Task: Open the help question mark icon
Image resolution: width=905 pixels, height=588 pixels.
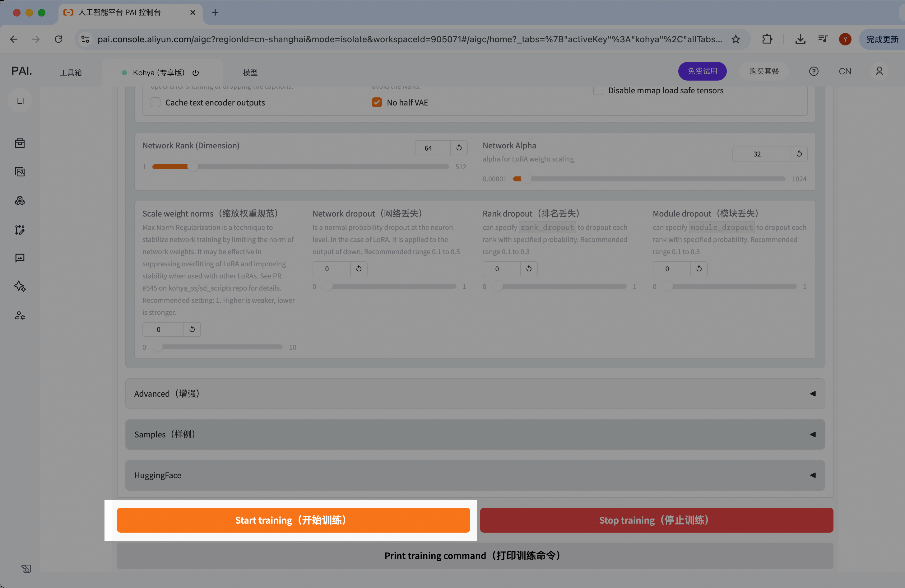Action: (x=813, y=71)
